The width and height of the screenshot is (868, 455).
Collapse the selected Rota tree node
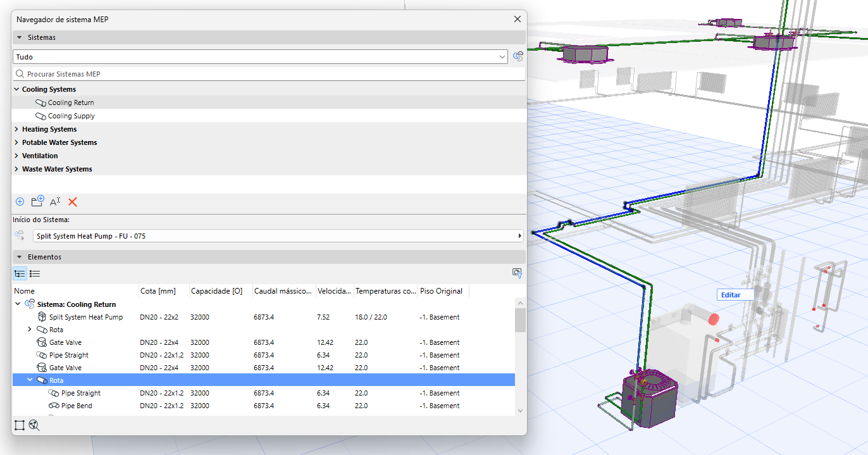click(x=30, y=380)
